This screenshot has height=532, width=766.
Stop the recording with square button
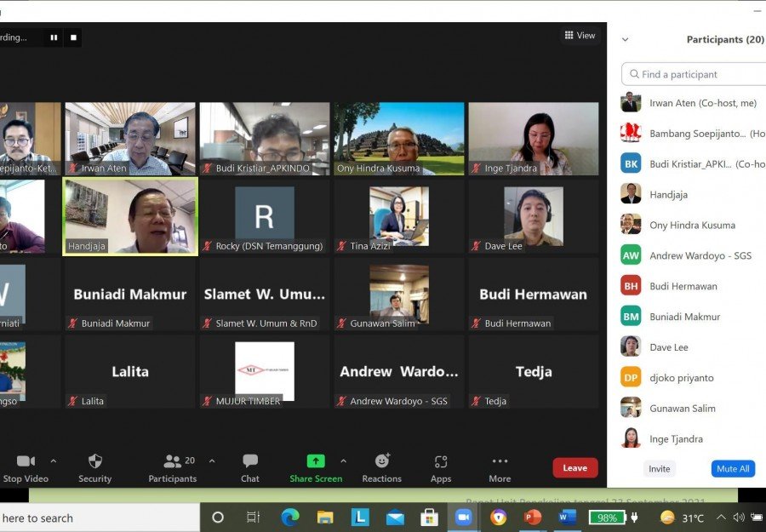tap(73, 37)
